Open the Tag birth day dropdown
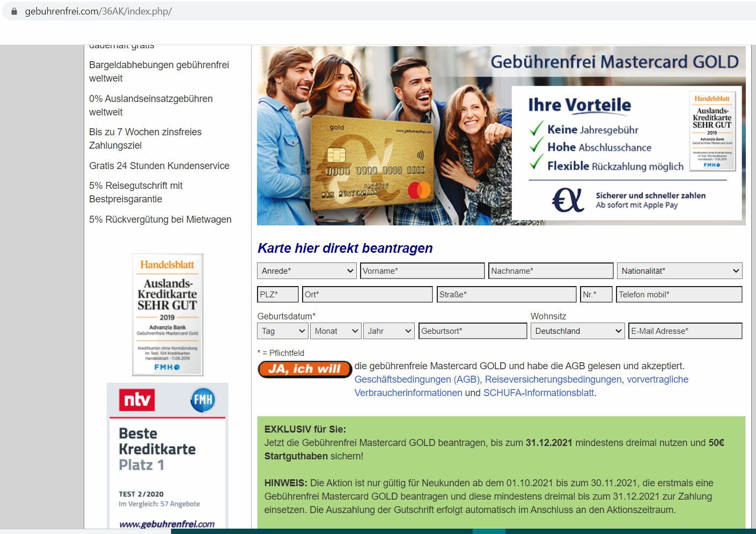The image size is (756, 534). (283, 331)
